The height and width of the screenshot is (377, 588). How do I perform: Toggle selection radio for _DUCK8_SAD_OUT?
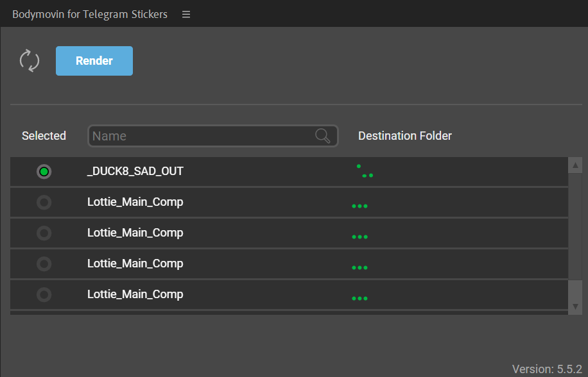[x=44, y=171]
